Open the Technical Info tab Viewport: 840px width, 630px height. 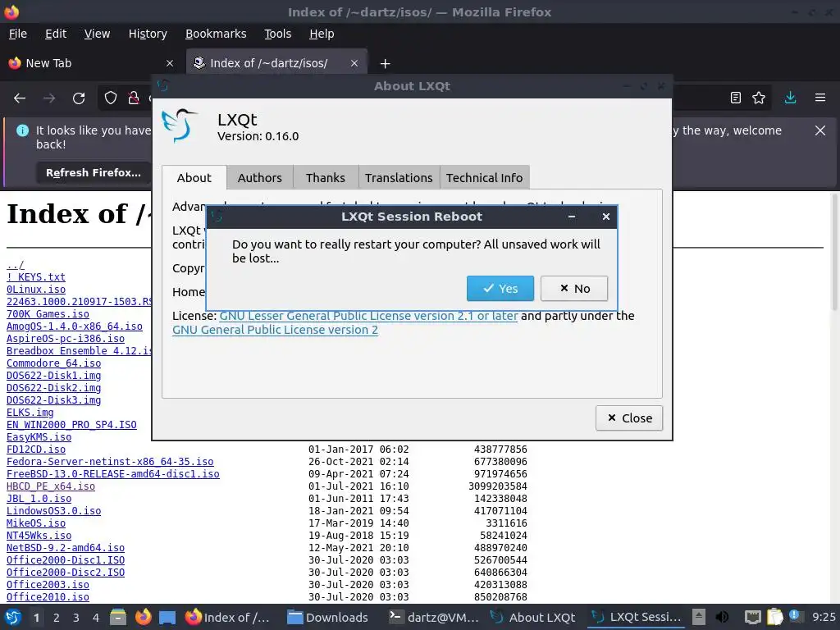(484, 178)
